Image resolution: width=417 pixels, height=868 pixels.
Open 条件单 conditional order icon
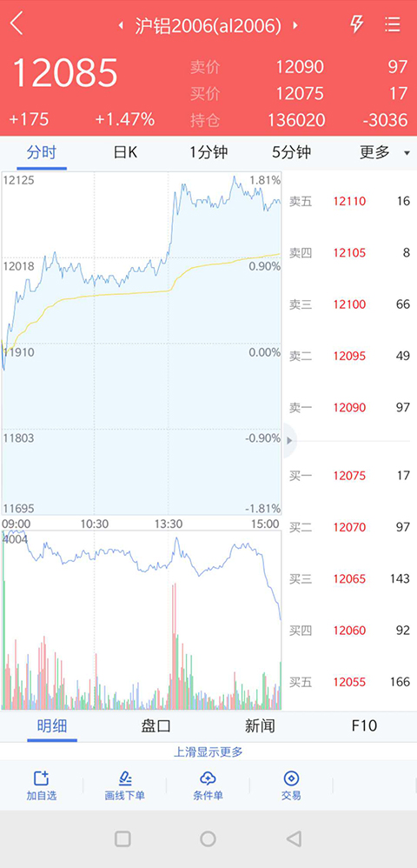pos(208,785)
